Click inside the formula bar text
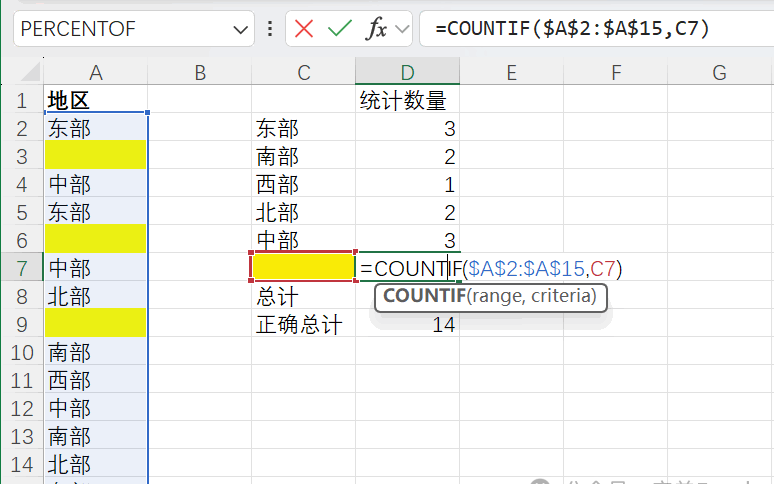Image resolution: width=774 pixels, height=484 pixels. (x=572, y=29)
